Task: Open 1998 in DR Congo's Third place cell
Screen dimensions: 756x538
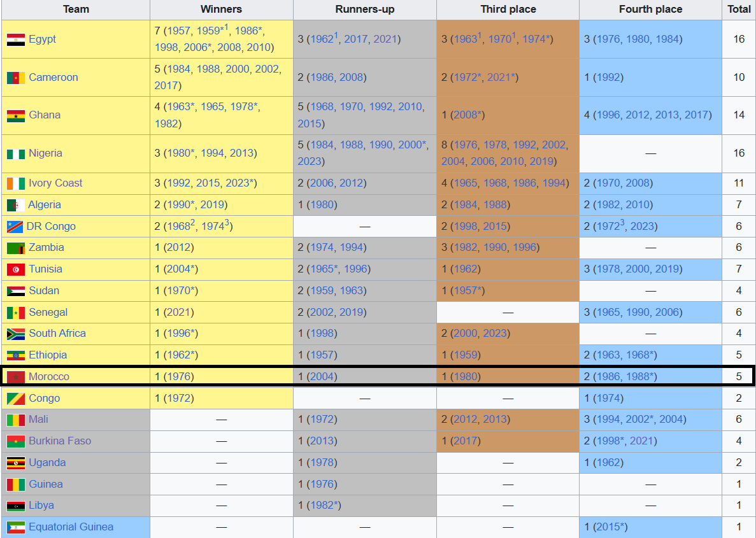Action: (466, 226)
